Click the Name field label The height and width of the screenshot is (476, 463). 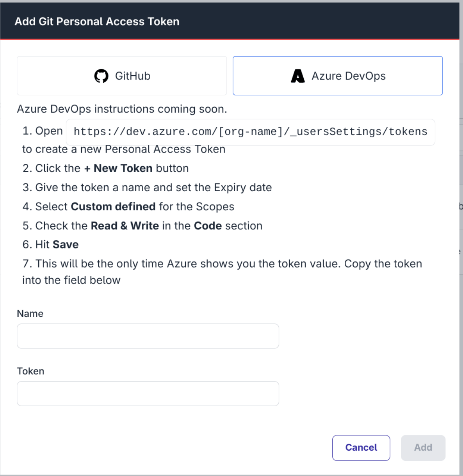(30, 313)
